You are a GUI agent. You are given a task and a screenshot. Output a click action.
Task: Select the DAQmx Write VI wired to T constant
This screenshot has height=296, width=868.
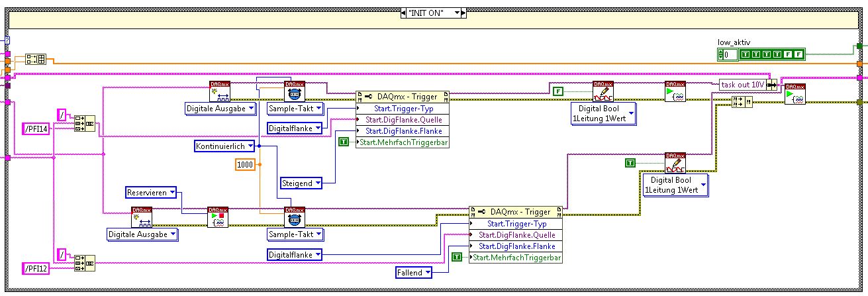pos(675,163)
